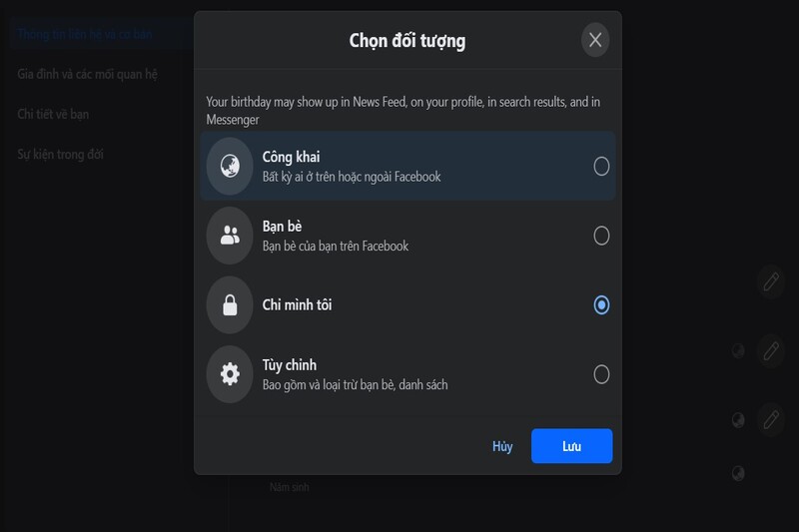Image resolution: width=799 pixels, height=532 pixels.
Task: Select the Bạn bè radio button
Action: tap(601, 236)
